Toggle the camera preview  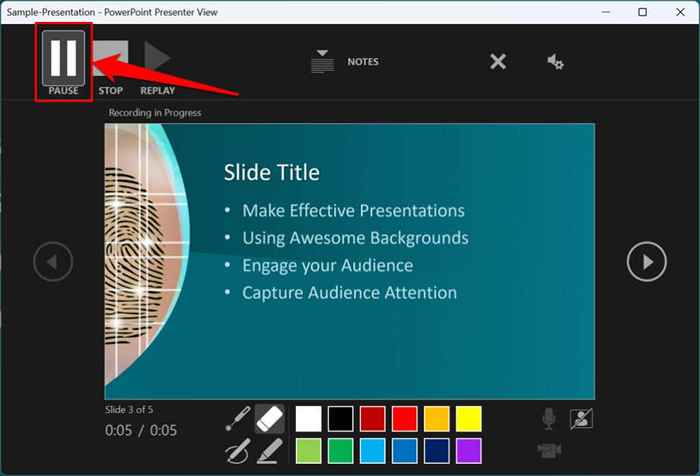coord(581,419)
